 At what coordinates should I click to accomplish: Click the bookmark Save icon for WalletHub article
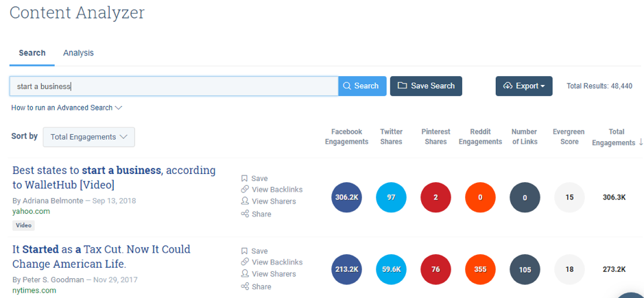point(244,179)
